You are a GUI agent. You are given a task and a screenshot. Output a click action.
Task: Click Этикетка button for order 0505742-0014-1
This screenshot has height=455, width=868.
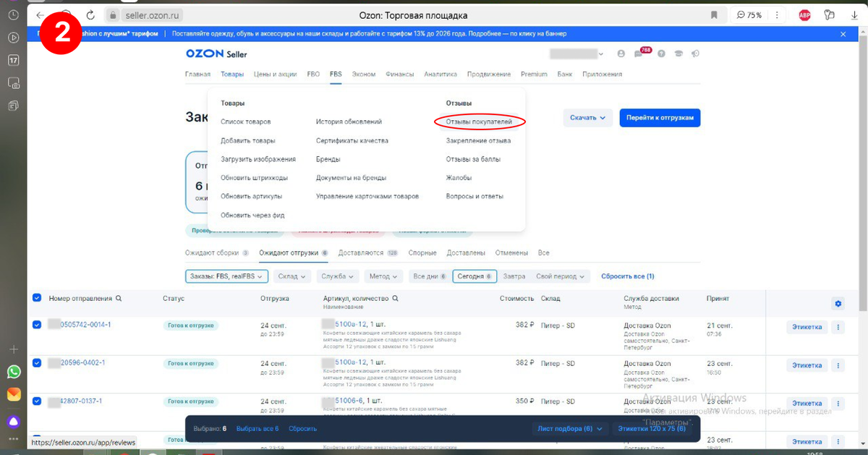(807, 327)
